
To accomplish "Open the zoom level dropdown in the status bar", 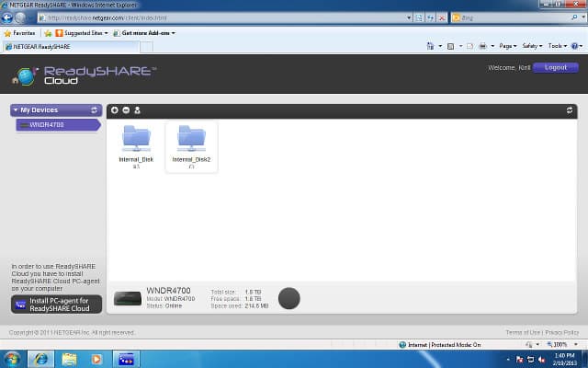I will pyautogui.click(x=576, y=344).
